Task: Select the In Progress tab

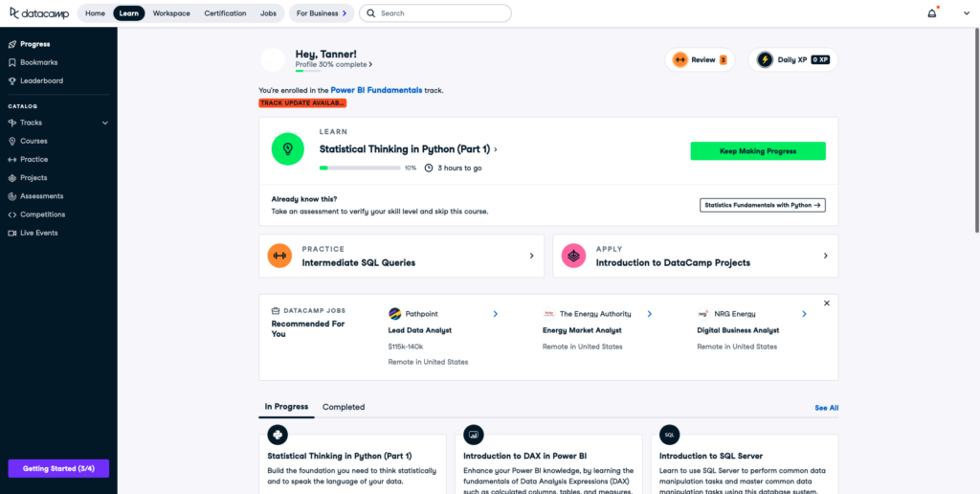Action: coord(286,407)
